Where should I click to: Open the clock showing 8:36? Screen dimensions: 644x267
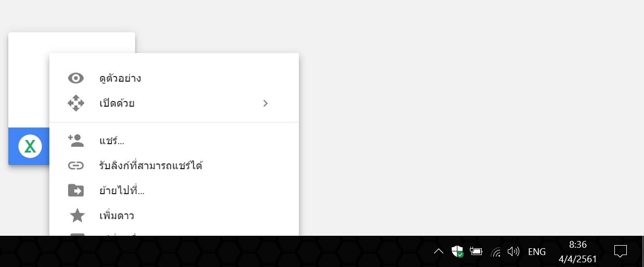(578, 251)
